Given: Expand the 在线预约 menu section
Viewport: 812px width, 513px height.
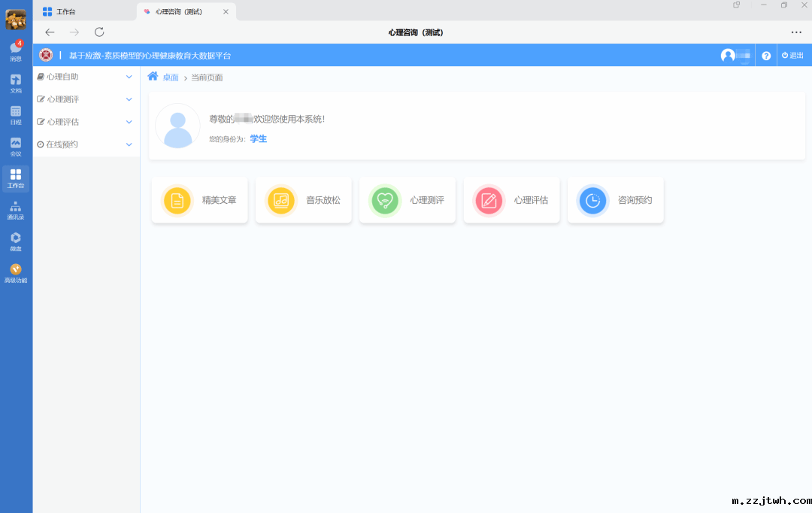Looking at the screenshot, I should 86,144.
